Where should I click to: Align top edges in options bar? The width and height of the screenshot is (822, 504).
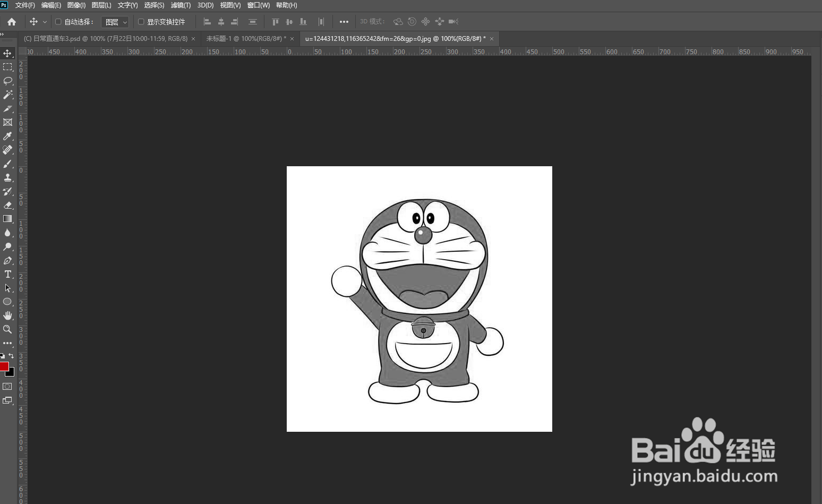click(275, 22)
